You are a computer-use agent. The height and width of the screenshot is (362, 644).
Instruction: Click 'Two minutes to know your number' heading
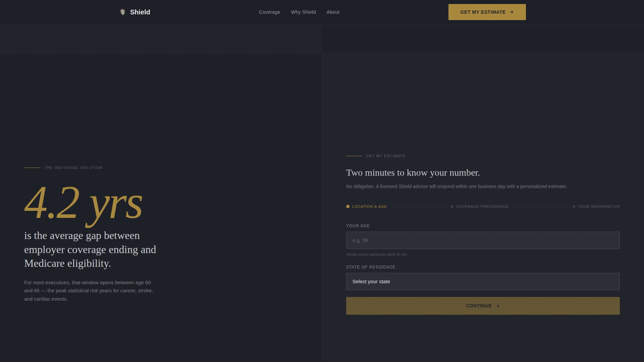413,173
